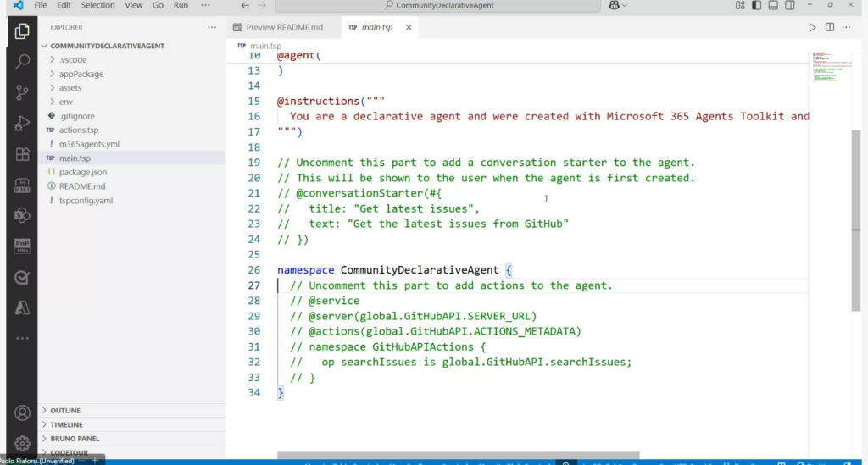Open the Selection menu

click(98, 6)
